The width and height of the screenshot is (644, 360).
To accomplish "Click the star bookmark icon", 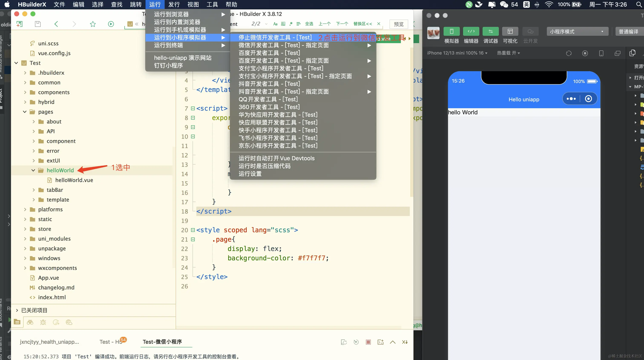I will (93, 24).
